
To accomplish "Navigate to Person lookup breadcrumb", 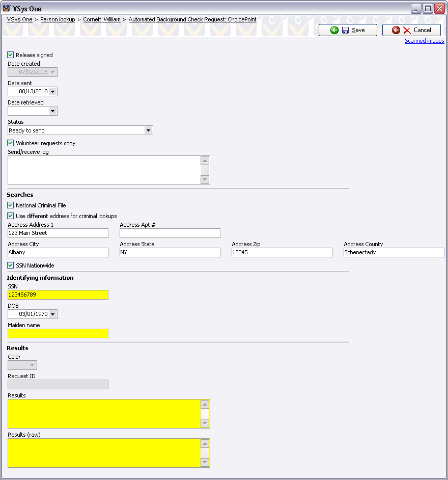I will [x=58, y=19].
